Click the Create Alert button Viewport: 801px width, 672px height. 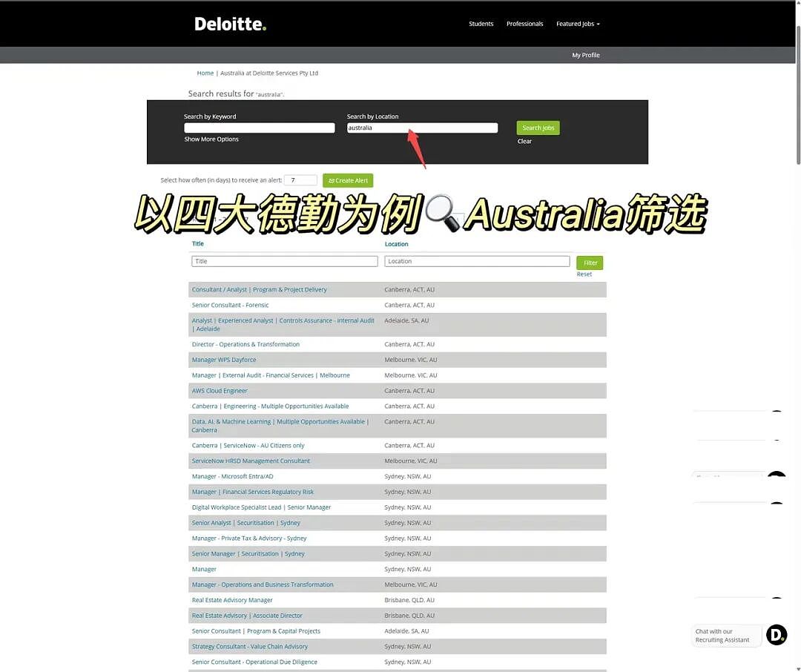(x=347, y=180)
